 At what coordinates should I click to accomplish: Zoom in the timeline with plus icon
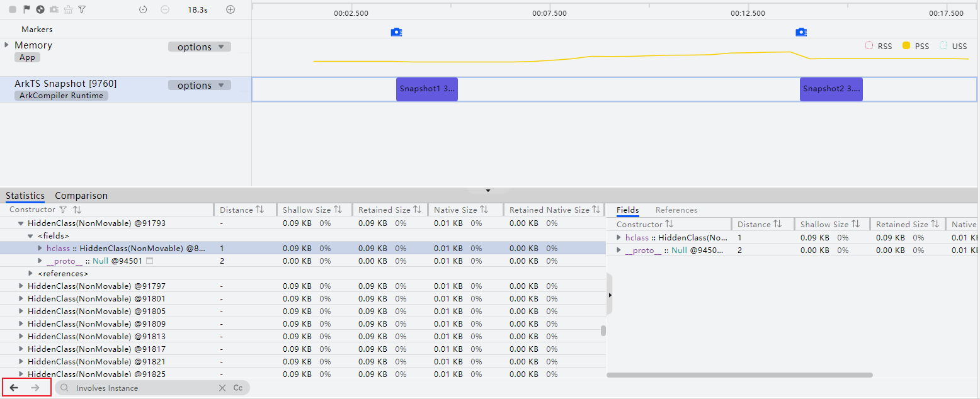pyautogui.click(x=231, y=9)
